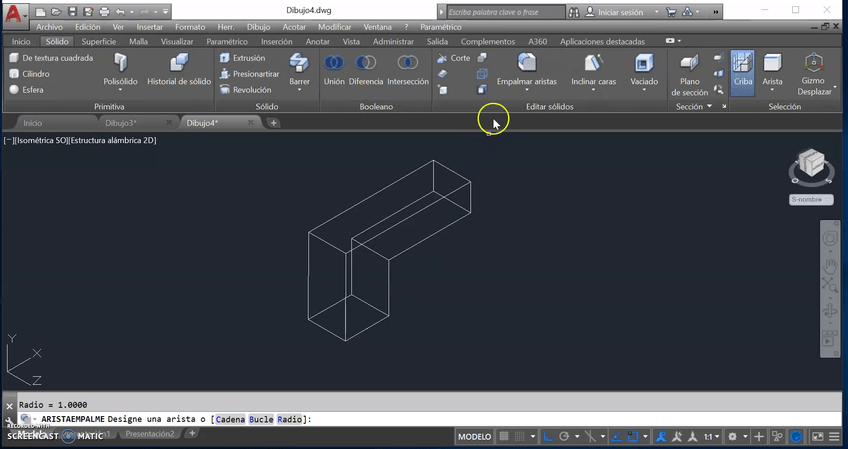Expand the Barrer dropdown arrow

299,90
